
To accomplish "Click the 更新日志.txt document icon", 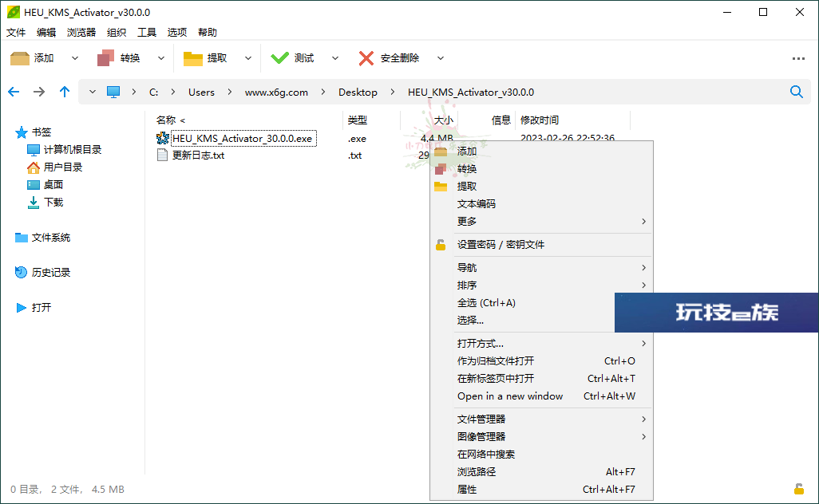I will (x=162, y=155).
